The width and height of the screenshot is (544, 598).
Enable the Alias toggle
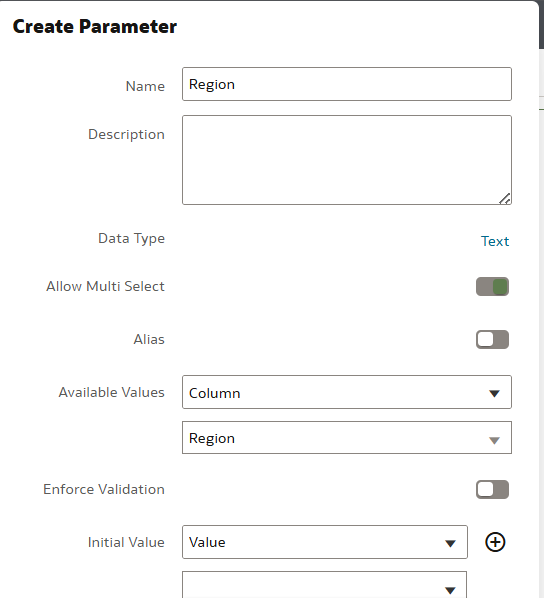(492, 339)
